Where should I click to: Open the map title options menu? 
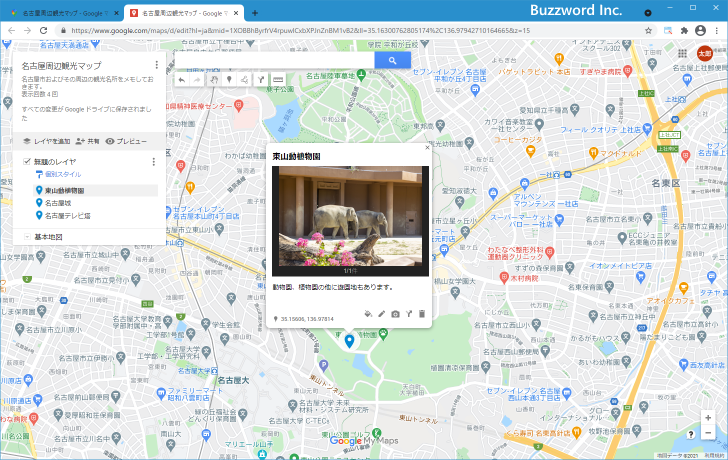pyautogui.click(x=156, y=65)
